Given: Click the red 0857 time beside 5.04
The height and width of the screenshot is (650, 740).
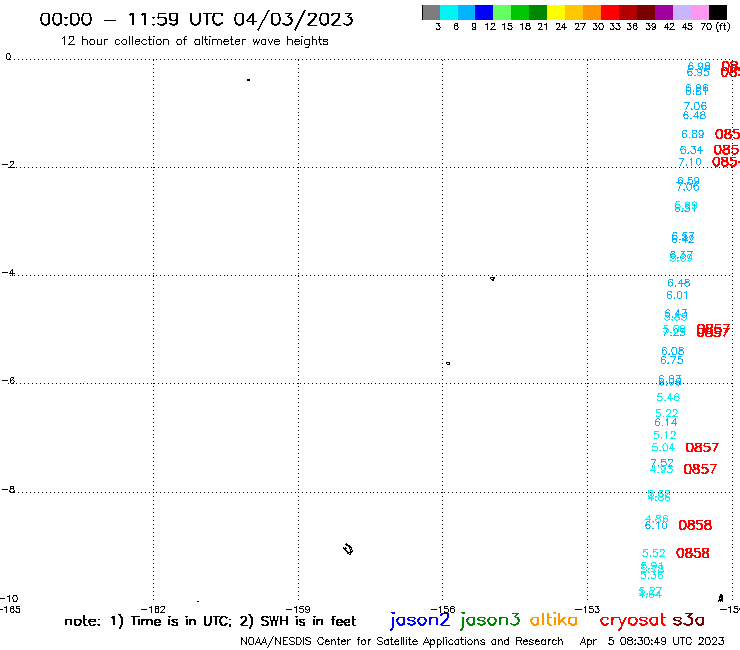Looking at the screenshot, I should pos(702,447).
